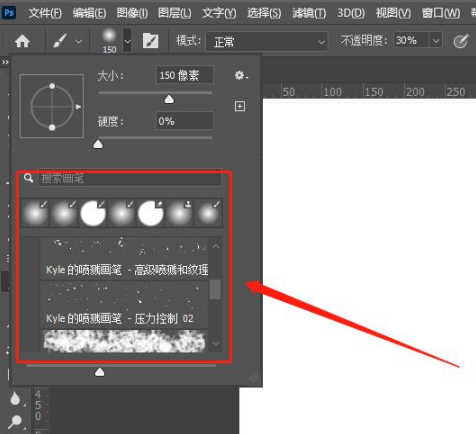Toggle the brush settings panel icon
Image resolution: width=476 pixels, height=434 pixels.
[150, 41]
